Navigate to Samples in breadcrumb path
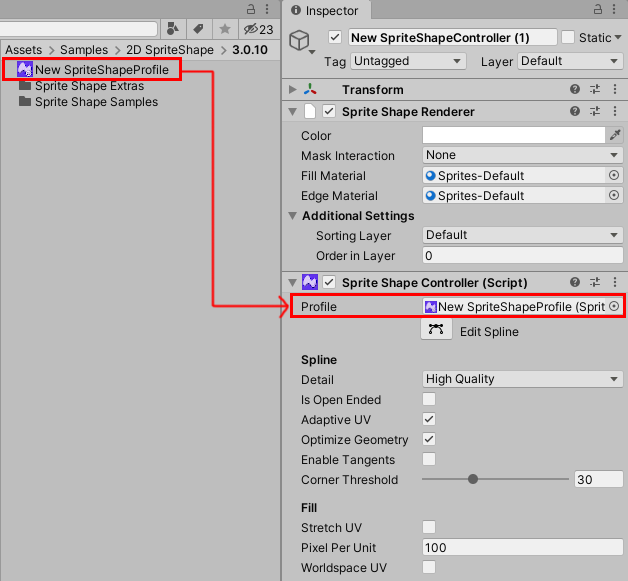This screenshot has width=628, height=581. click(83, 49)
